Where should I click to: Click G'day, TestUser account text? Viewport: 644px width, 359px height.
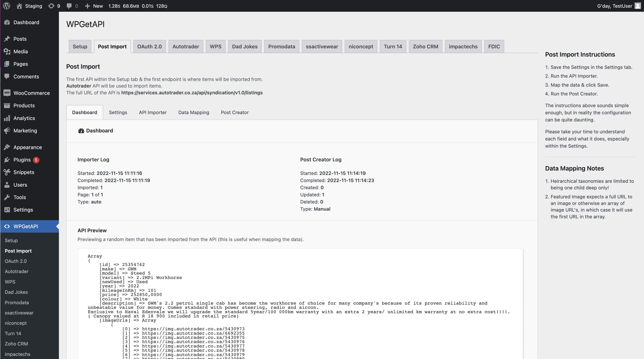point(615,6)
